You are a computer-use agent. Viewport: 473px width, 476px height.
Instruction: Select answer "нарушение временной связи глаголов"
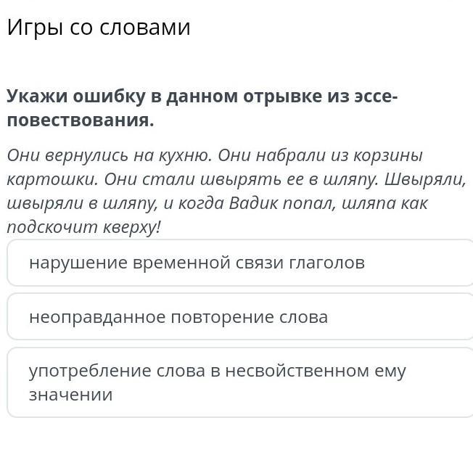[x=239, y=263]
